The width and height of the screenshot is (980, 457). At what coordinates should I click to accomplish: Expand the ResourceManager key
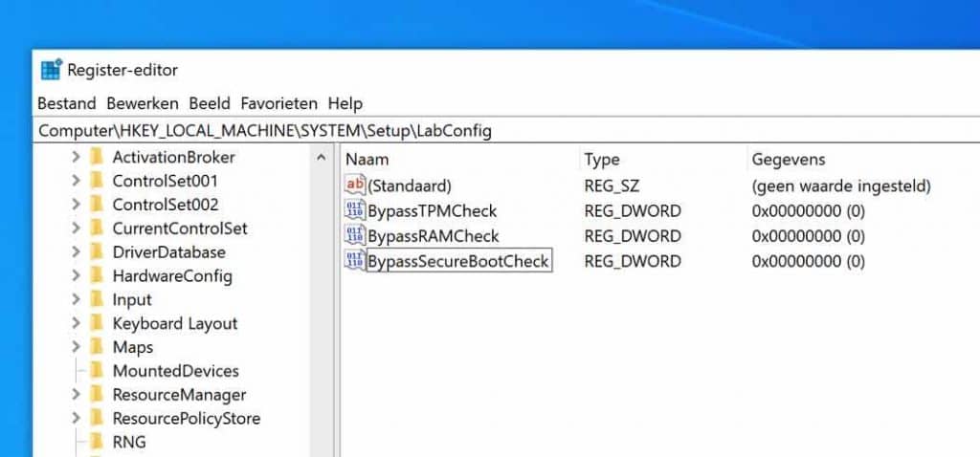(x=77, y=395)
